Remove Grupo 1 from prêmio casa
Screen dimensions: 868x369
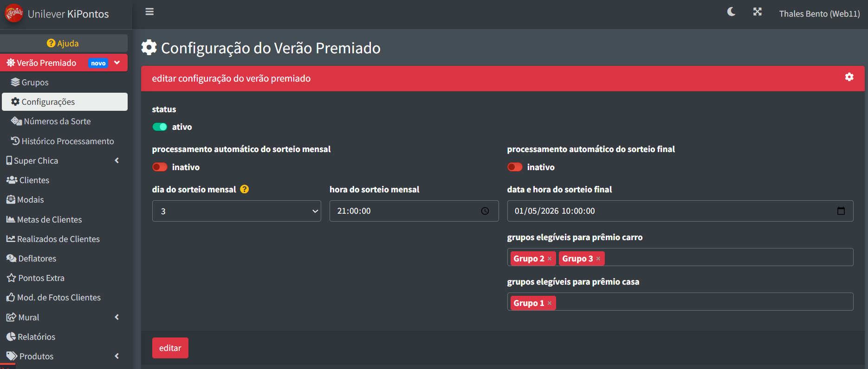[550, 303]
